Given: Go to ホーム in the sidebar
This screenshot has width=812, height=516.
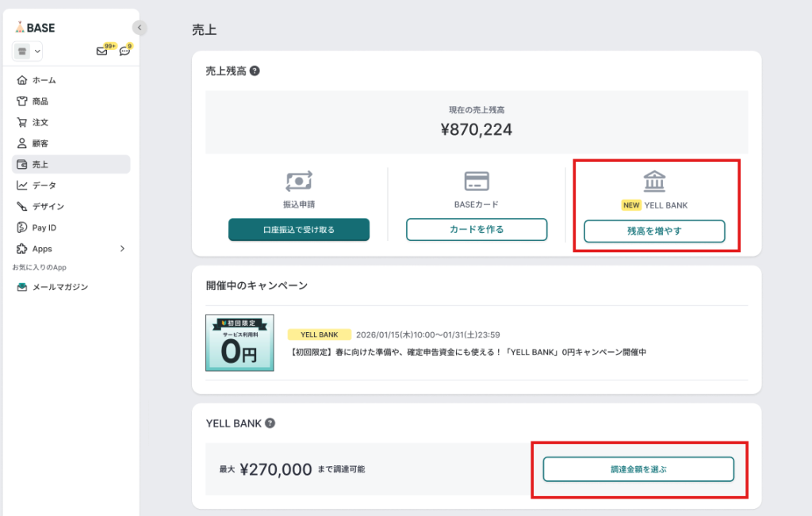Looking at the screenshot, I should [44, 80].
